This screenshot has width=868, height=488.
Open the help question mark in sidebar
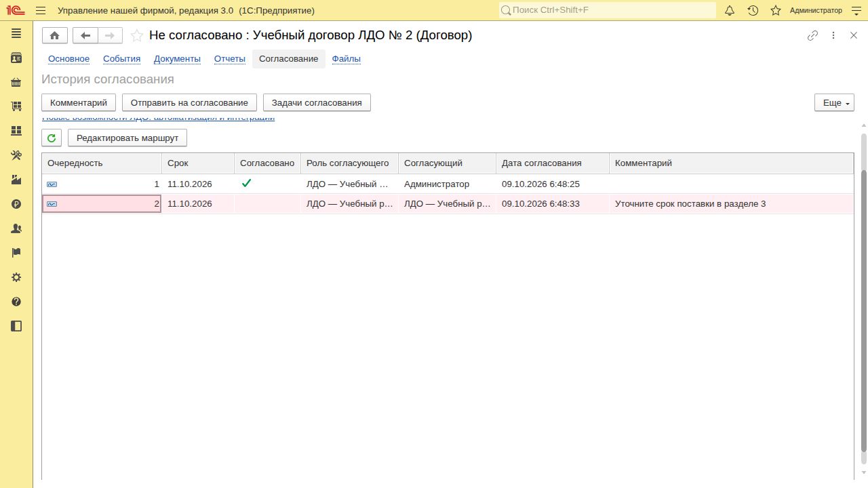click(x=16, y=302)
